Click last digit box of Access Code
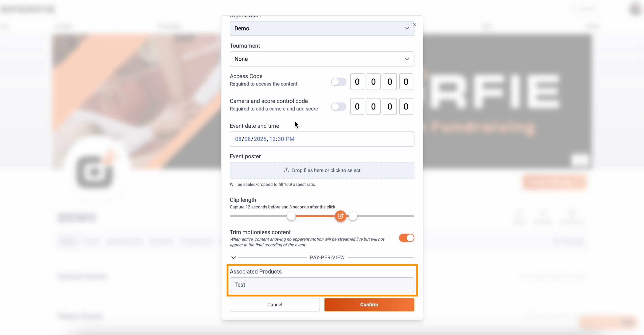Screen dimensions: 644x335 click(406, 82)
